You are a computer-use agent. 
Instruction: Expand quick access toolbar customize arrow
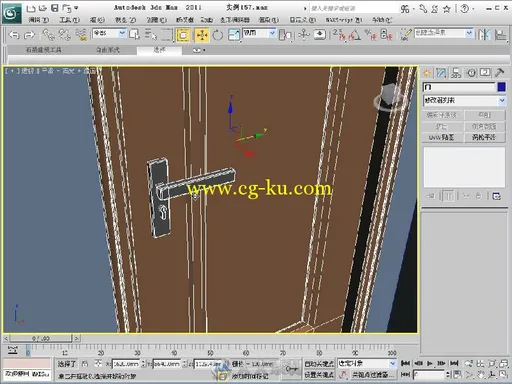click(76, 8)
